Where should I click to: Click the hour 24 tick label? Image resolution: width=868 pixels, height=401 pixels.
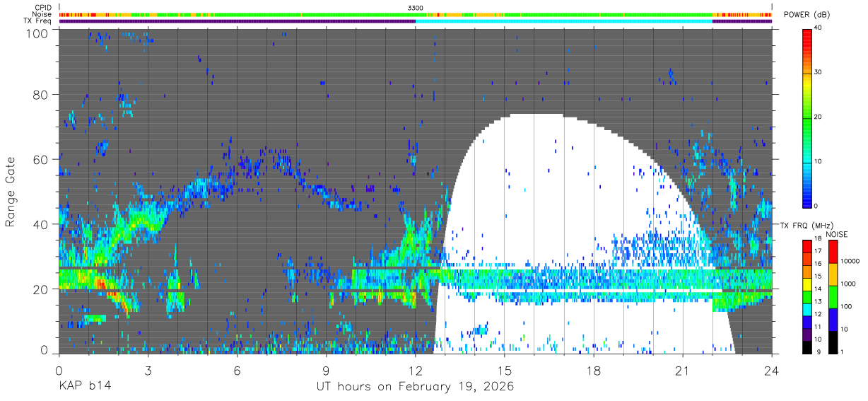coord(772,370)
